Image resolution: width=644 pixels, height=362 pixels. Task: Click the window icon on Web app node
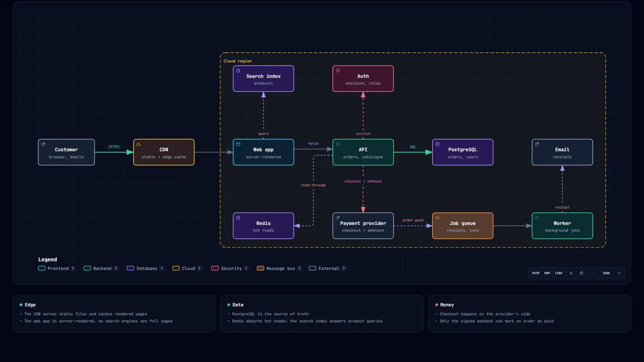(238, 144)
